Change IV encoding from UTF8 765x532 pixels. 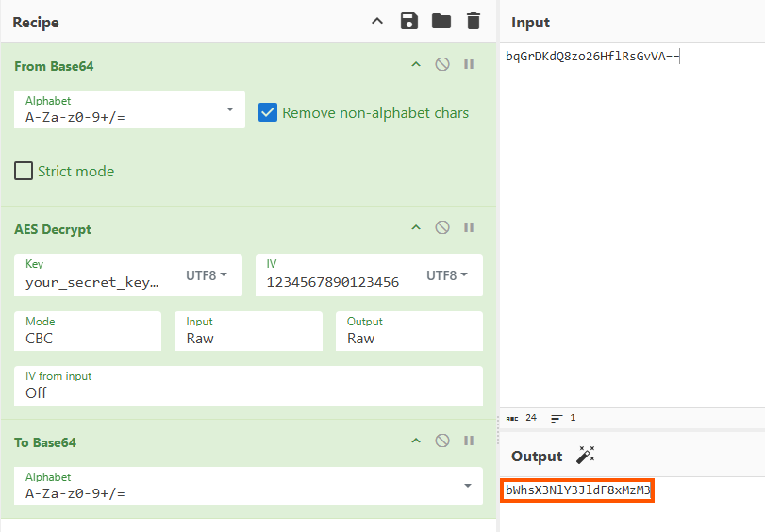[x=447, y=275]
